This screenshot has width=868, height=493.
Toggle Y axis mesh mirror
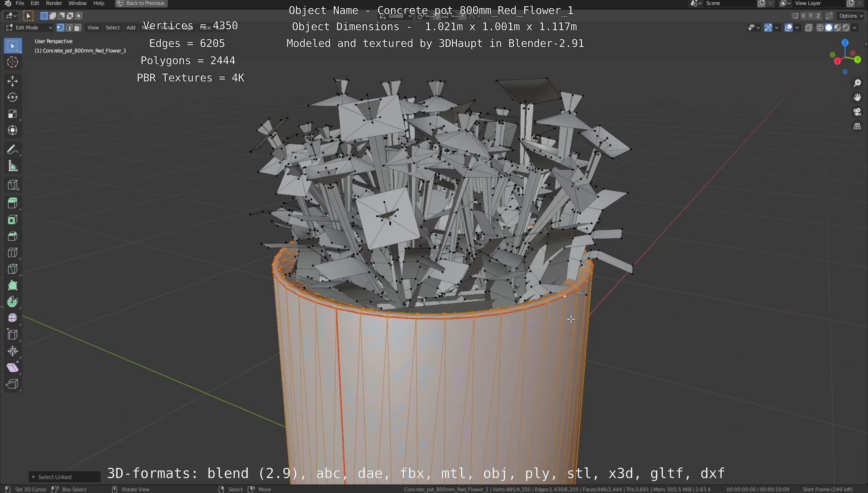point(811,16)
